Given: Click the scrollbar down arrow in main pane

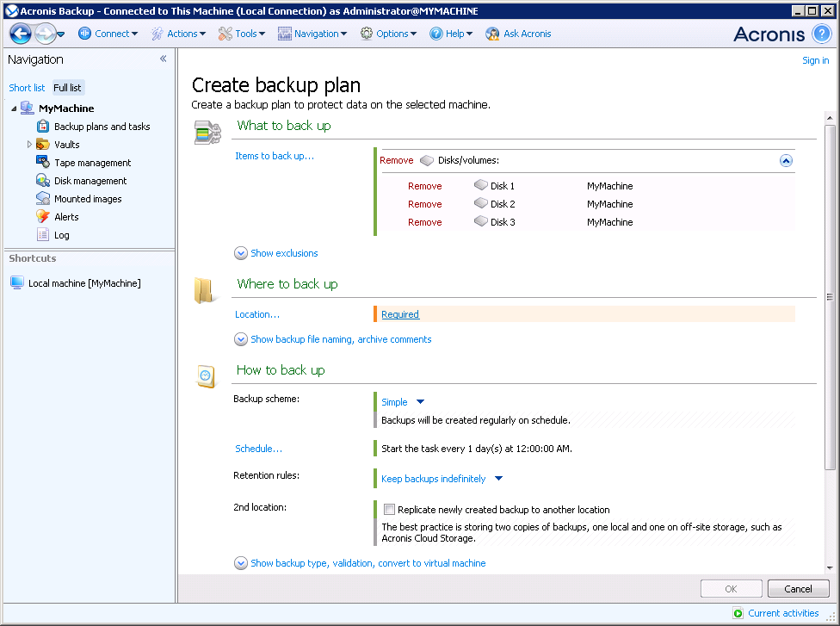Looking at the screenshot, I should click(x=830, y=568).
